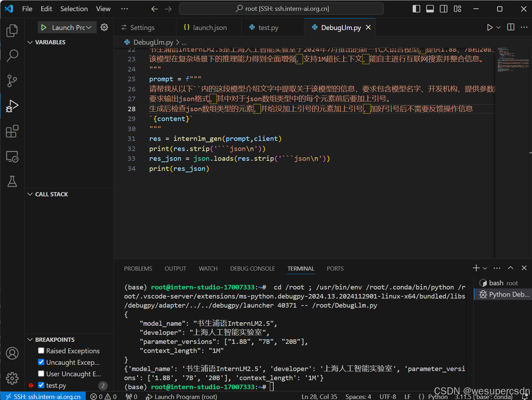Click Ln 28, Col 35 status item
The height and width of the screenshot is (400, 532).
point(319,396)
